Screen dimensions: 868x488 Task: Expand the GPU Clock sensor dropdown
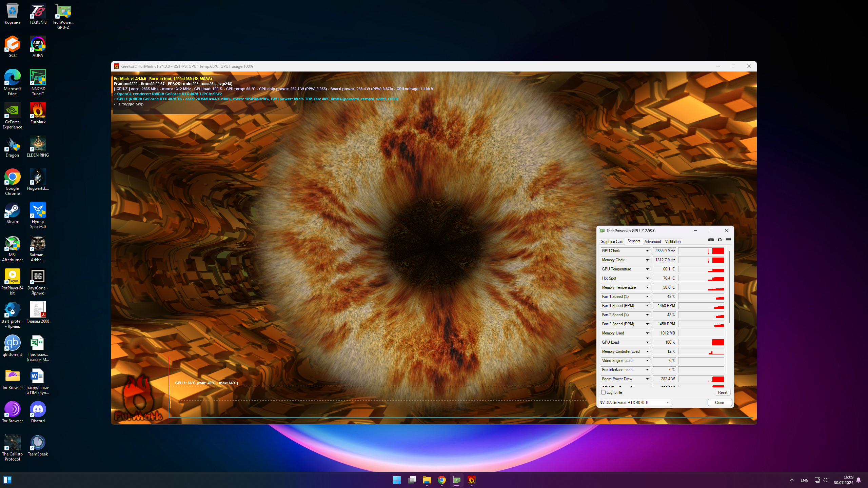click(647, 251)
